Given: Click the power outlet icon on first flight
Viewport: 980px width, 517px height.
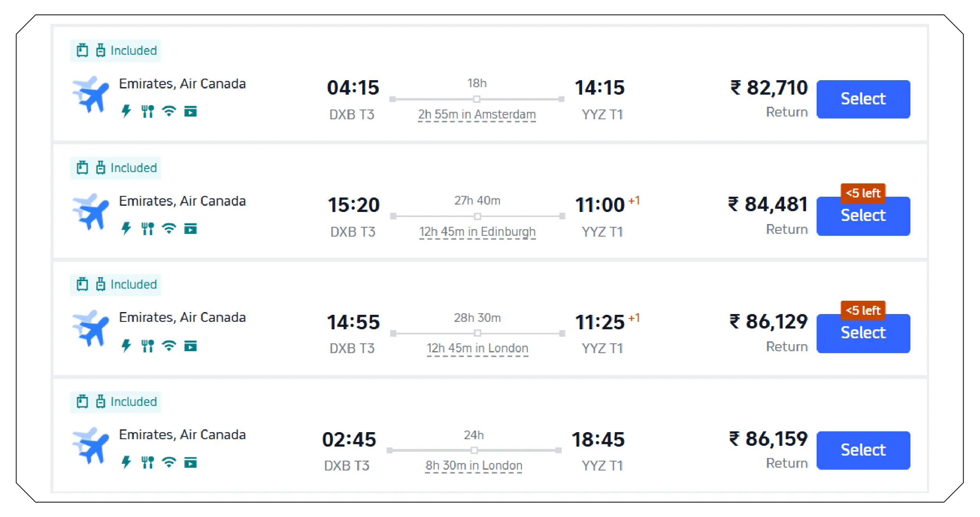Looking at the screenshot, I should coord(126,111).
